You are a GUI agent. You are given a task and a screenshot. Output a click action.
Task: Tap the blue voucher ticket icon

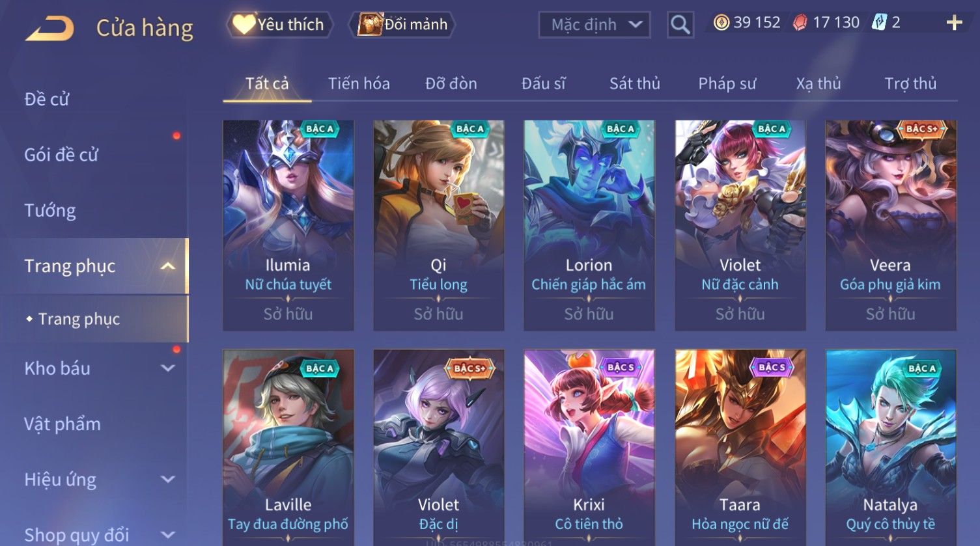pyautogui.click(x=879, y=23)
